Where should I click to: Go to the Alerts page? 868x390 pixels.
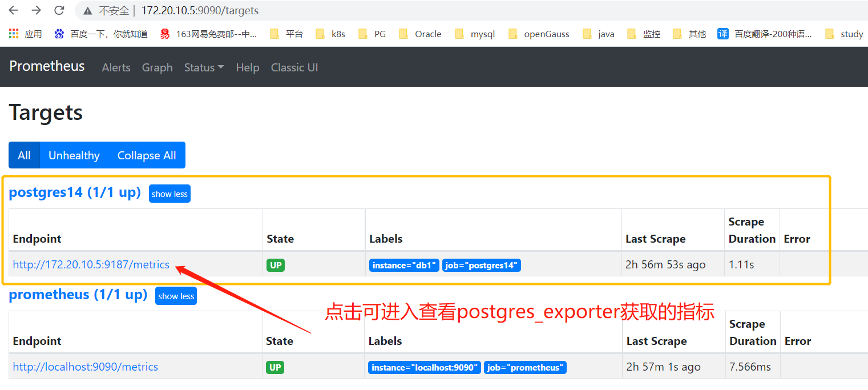(x=116, y=67)
